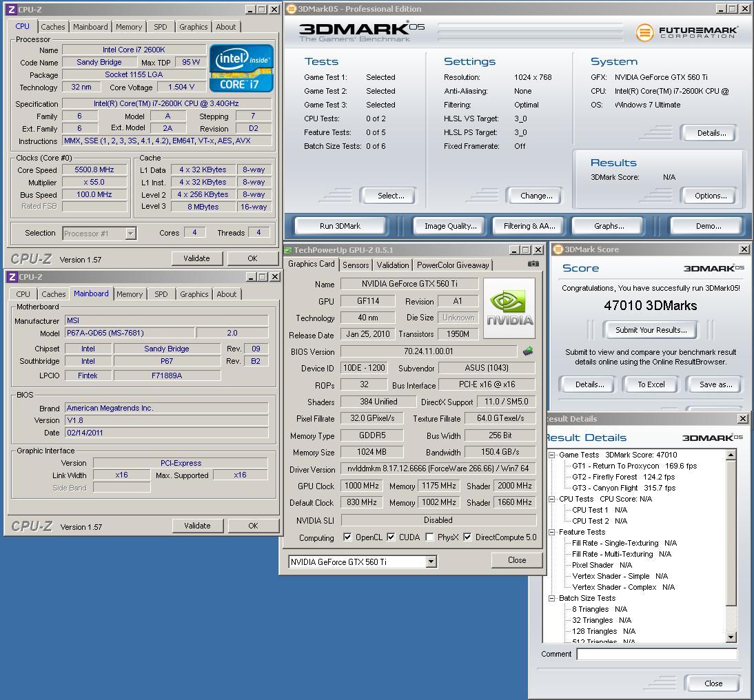The height and width of the screenshot is (700, 754).
Task: Open SPD tab in the Mainboard CPU-Z window
Action: pos(161,294)
